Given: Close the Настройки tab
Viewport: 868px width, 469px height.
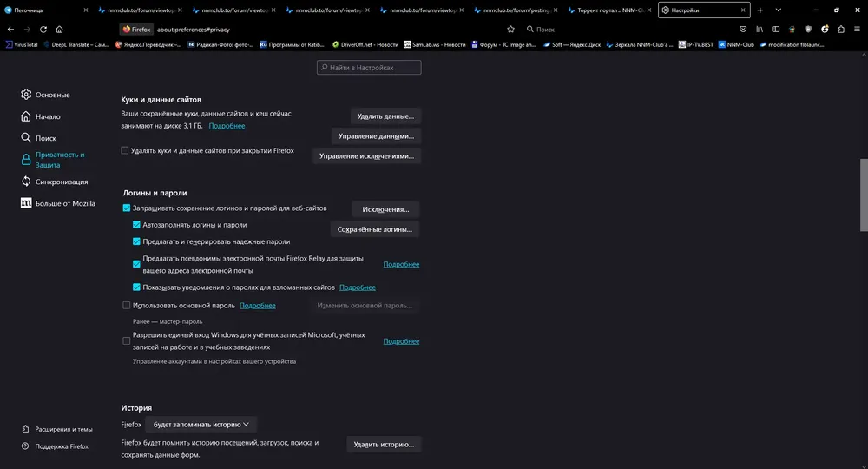Looking at the screenshot, I should point(743,10).
